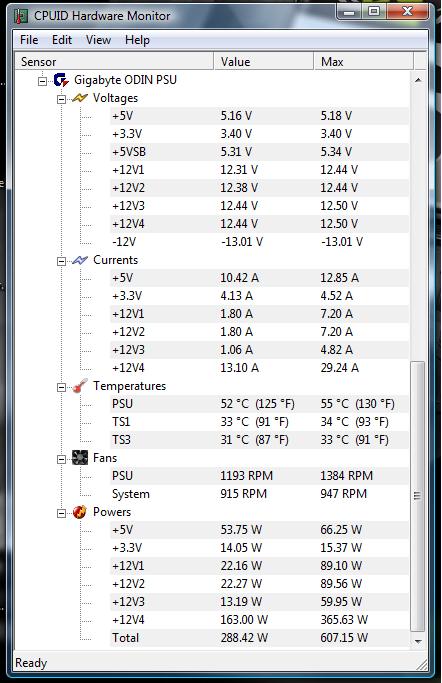Click the 12.38 V value
The height and width of the screenshot is (683, 442).
click(239, 188)
